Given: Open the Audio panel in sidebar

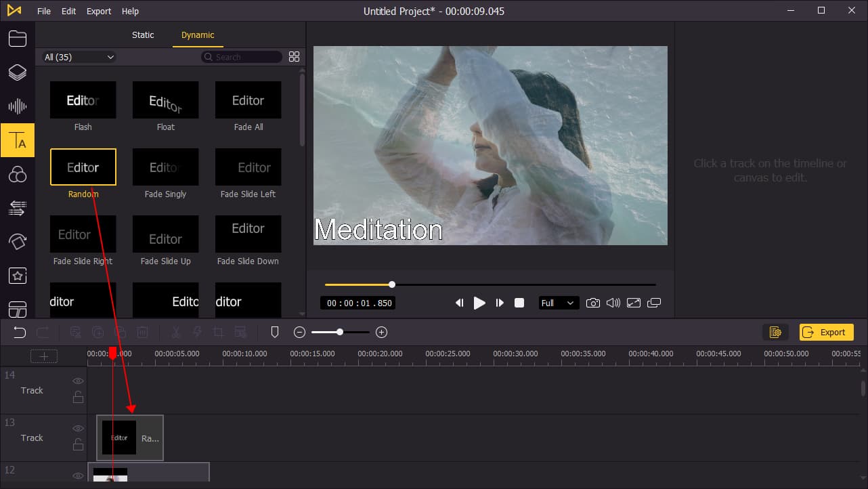Looking at the screenshot, I should (x=18, y=106).
